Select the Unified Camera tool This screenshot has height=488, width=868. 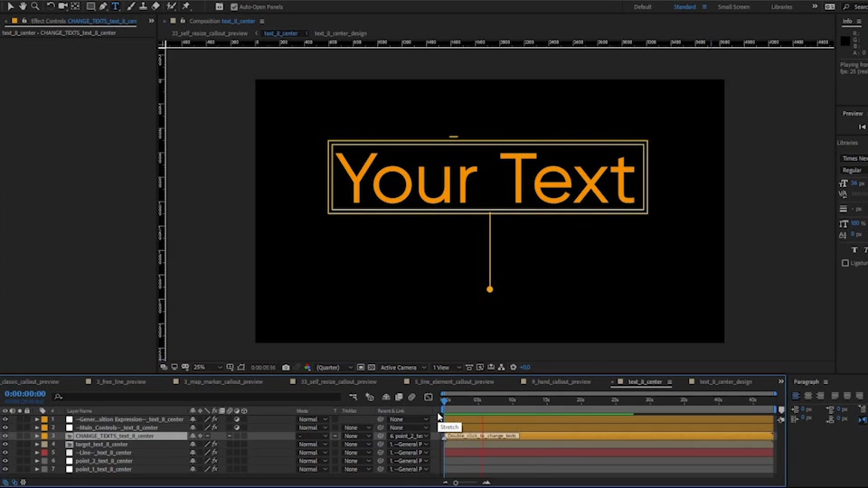coord(62,6)
